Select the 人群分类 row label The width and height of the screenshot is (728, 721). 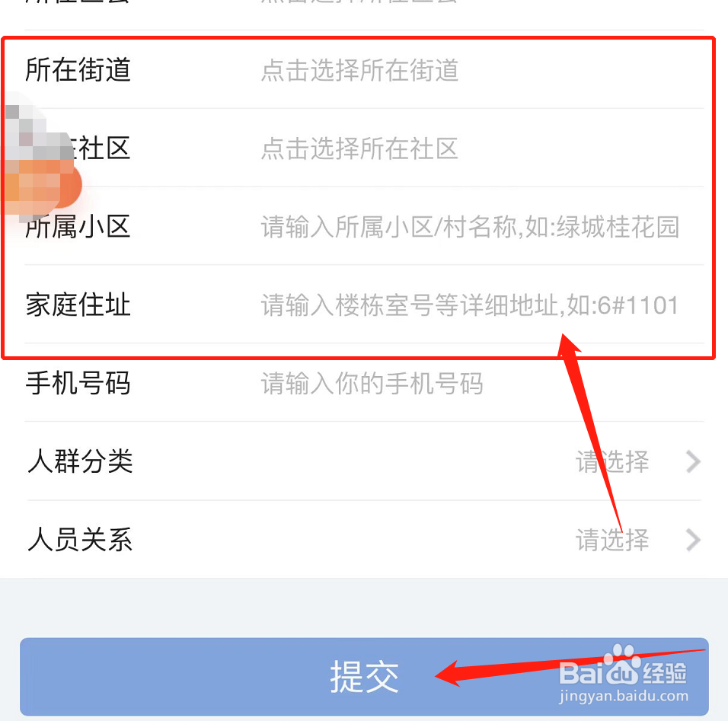[x=80, y=461]
